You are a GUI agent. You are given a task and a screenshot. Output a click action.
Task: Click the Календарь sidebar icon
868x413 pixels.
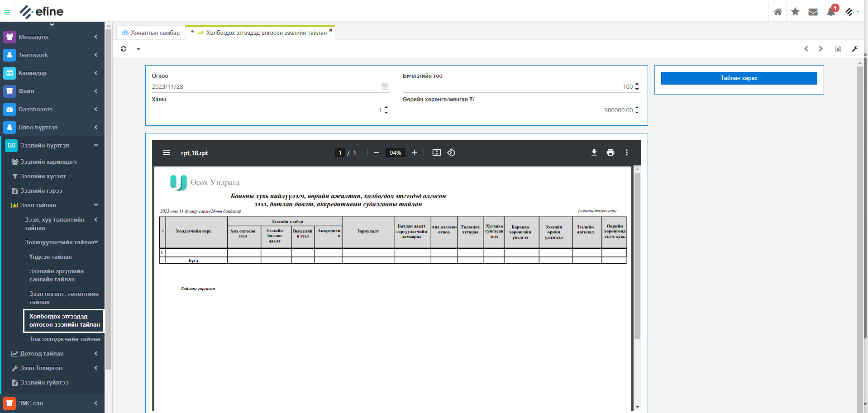coord(10,73)
